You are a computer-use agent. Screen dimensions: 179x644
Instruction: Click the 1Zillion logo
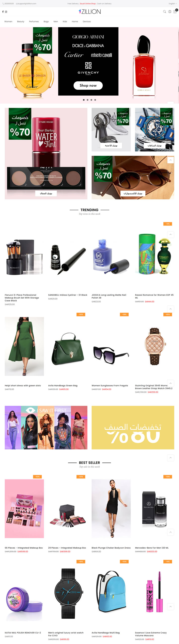tap(89, 11)
